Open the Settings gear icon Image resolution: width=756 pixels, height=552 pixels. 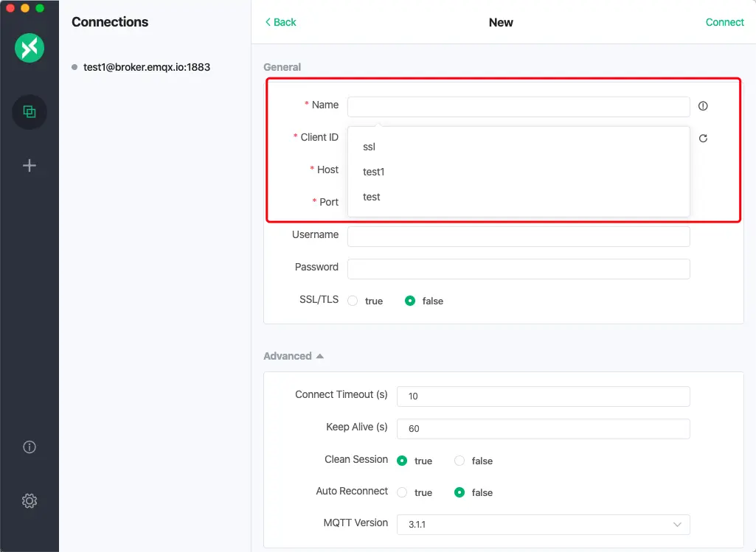[30, 501]
